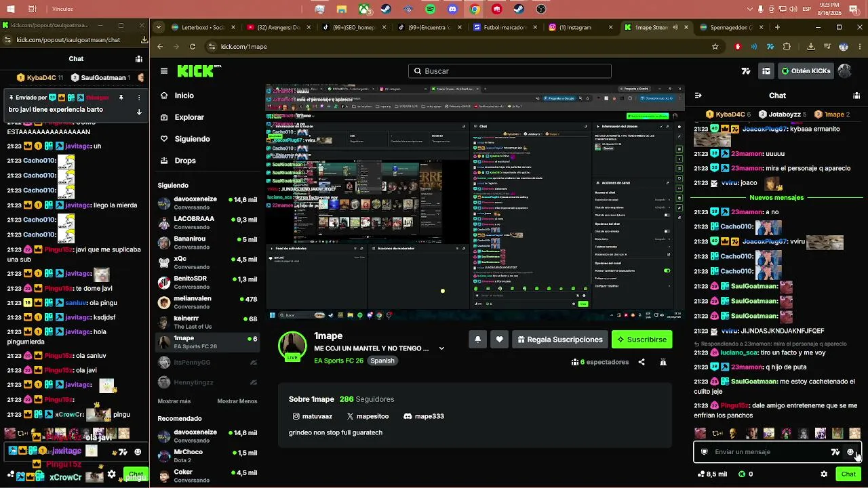Reload the kick.com/1mape page
The width and height of the screenshot is (868, 488).
[x=193, y=47]
